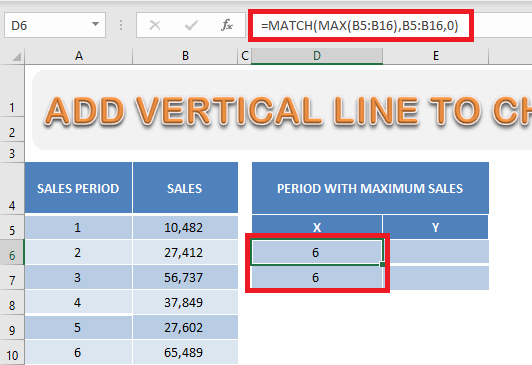Click the fill handle of cell D6
Image resolution: width=532 pixels, height=365 pixels.
pos(383,264)
